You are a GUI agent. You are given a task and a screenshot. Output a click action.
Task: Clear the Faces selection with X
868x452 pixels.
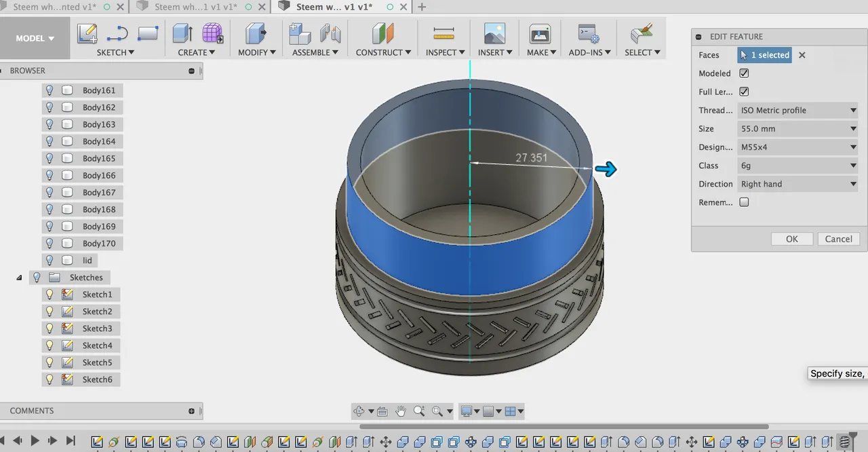pyautogui.click(x=802, y=55)
